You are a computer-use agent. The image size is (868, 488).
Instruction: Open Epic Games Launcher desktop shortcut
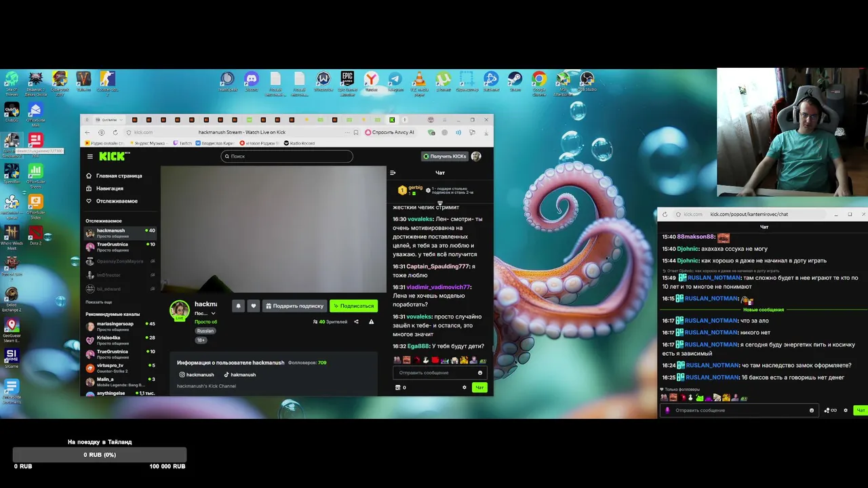[x=347, y=83]
